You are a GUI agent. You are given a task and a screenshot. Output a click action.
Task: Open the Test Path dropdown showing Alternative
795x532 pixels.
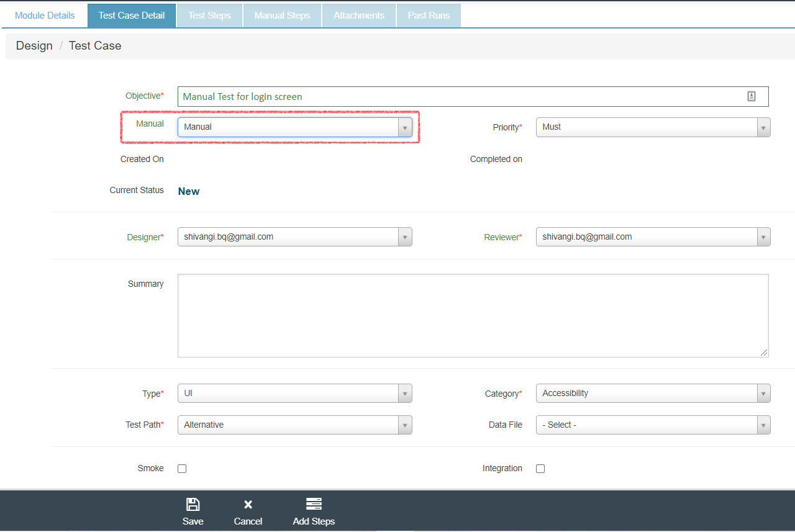pos(295,425)
